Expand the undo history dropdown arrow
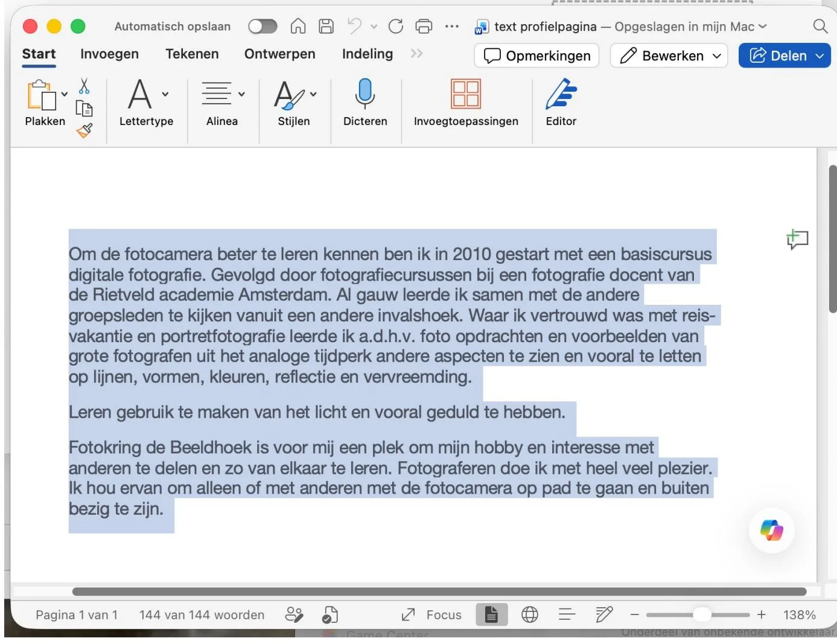The width and height of the screenshot is (837, 644). (374, 27)
